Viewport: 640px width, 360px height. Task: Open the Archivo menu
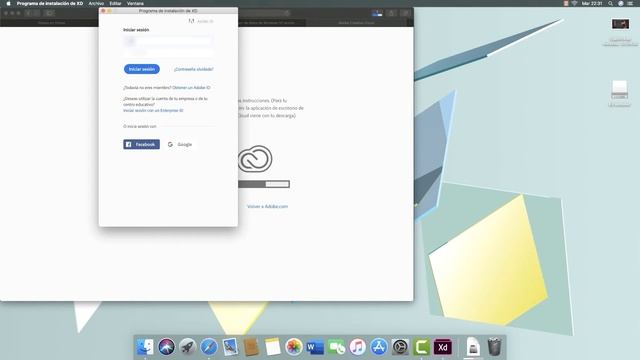click(96, 3)
